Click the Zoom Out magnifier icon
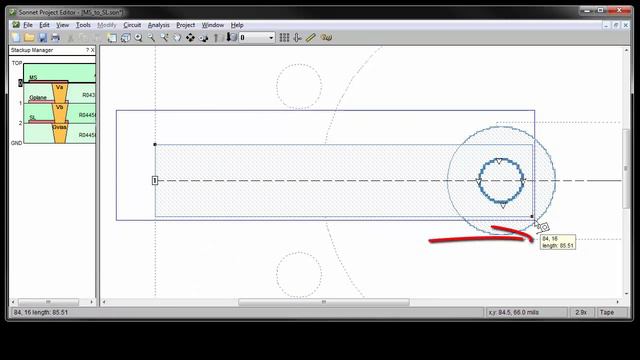640x360 pixels. coord(151,38)
